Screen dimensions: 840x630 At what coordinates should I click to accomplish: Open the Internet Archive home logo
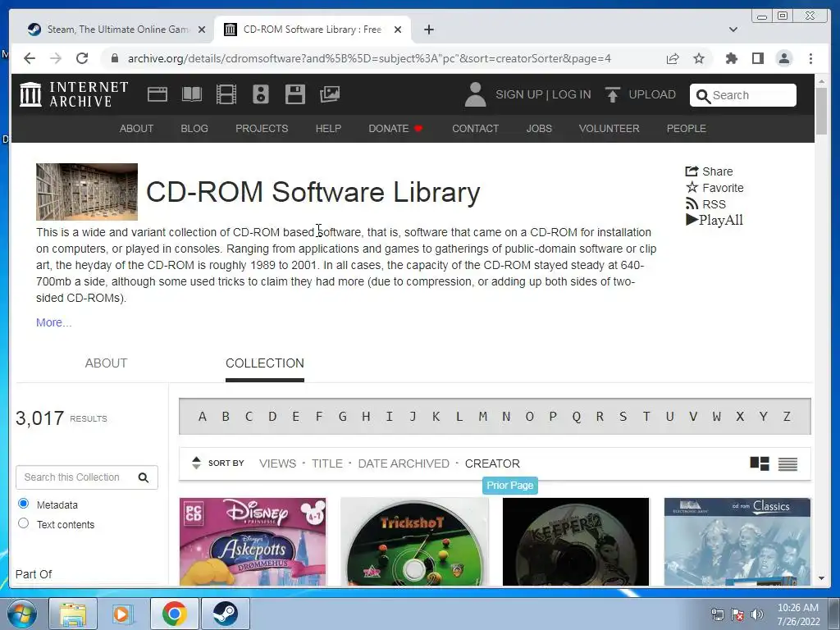tap(74, 94)
